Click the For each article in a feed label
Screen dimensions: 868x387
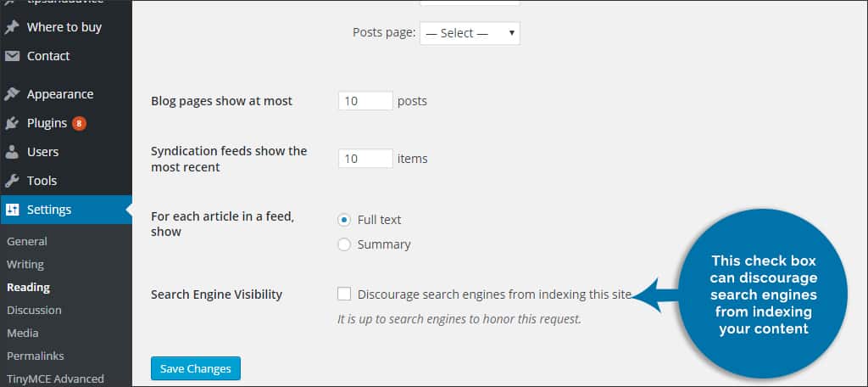[223, 224]
